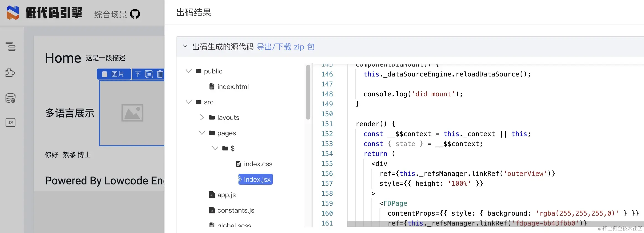Screen dimensions: 644x233
Task: Collapse the 出码生成的源代码 section
Action: [185, 46]
